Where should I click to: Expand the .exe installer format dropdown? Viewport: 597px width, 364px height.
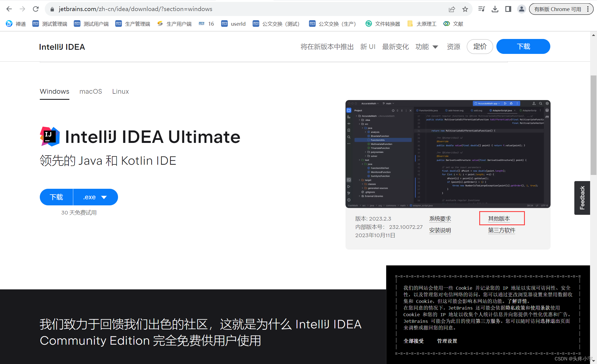pos(96,197)
